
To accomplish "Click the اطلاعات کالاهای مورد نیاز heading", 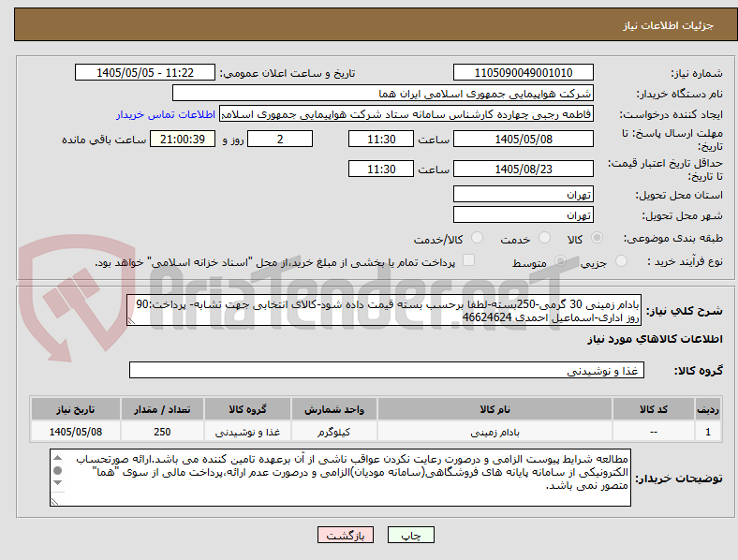I will (655, 339).
